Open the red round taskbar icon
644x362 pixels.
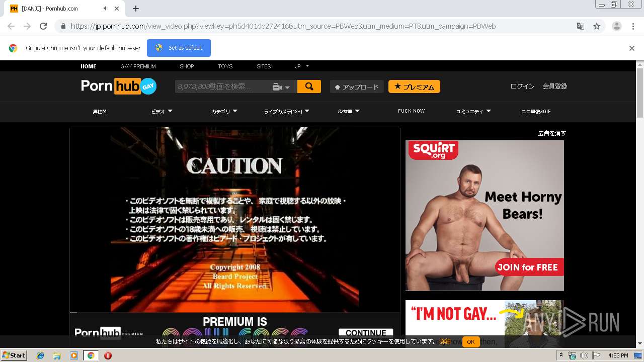[x=108, y=355]
